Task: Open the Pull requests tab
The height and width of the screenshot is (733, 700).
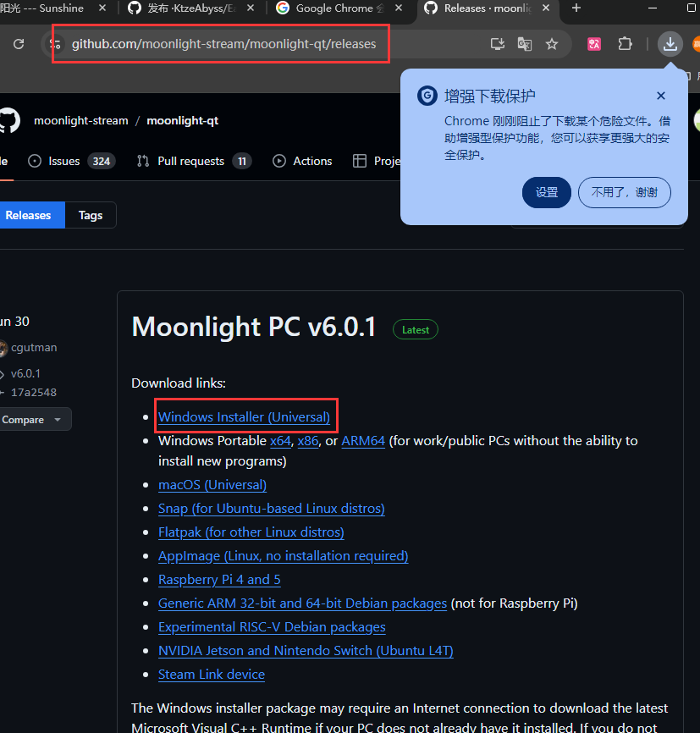Action: point(194,162)
